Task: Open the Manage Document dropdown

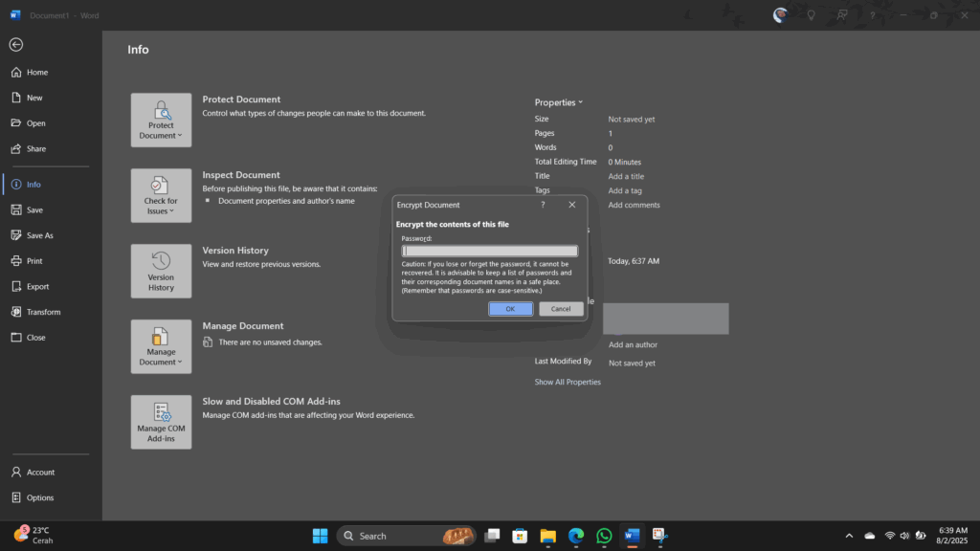Action: coord(161,346)
